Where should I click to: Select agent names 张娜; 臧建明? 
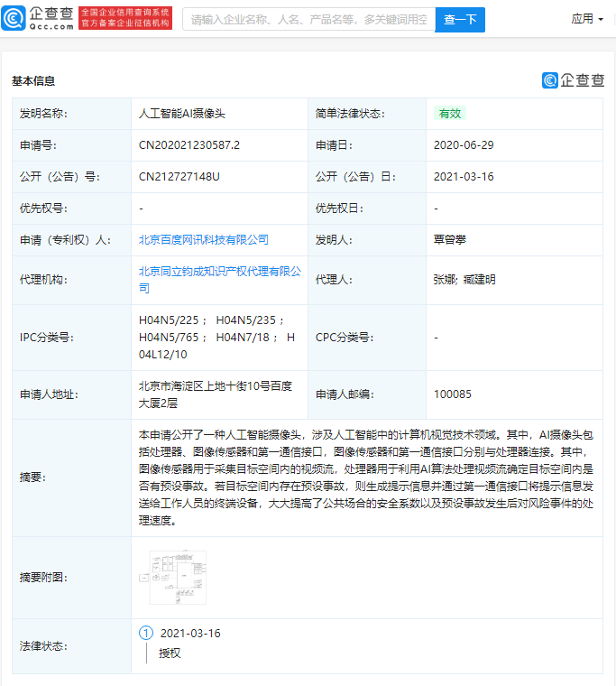tap(464, 280)
